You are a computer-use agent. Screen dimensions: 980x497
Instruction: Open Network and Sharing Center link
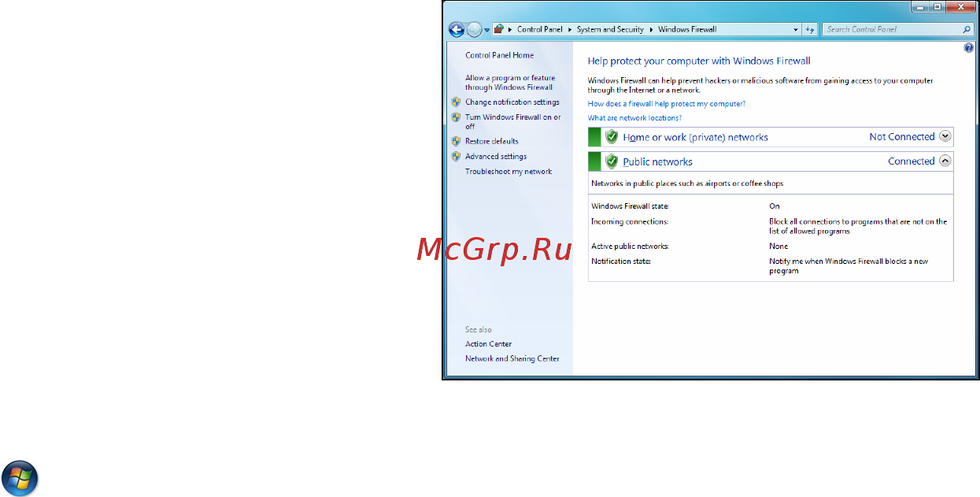(512, 358)
